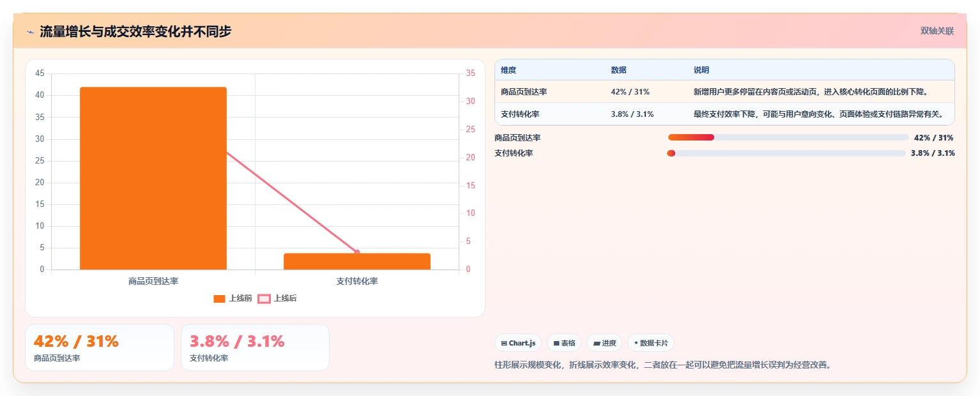Click the 支付转化率 table row cell
This screenshot has height=396, width=980.
coord(520,114)
